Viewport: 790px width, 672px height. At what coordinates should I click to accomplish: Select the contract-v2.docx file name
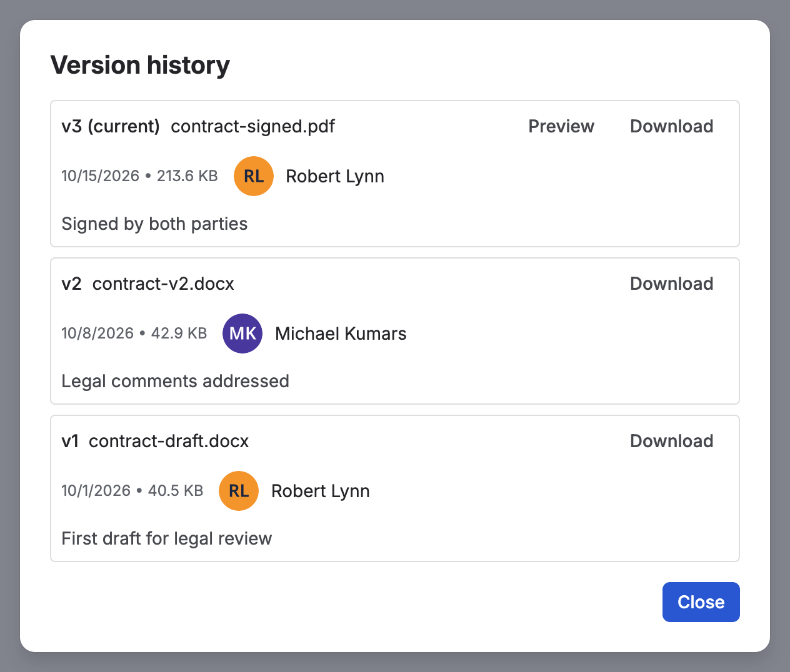coord(163,284)
